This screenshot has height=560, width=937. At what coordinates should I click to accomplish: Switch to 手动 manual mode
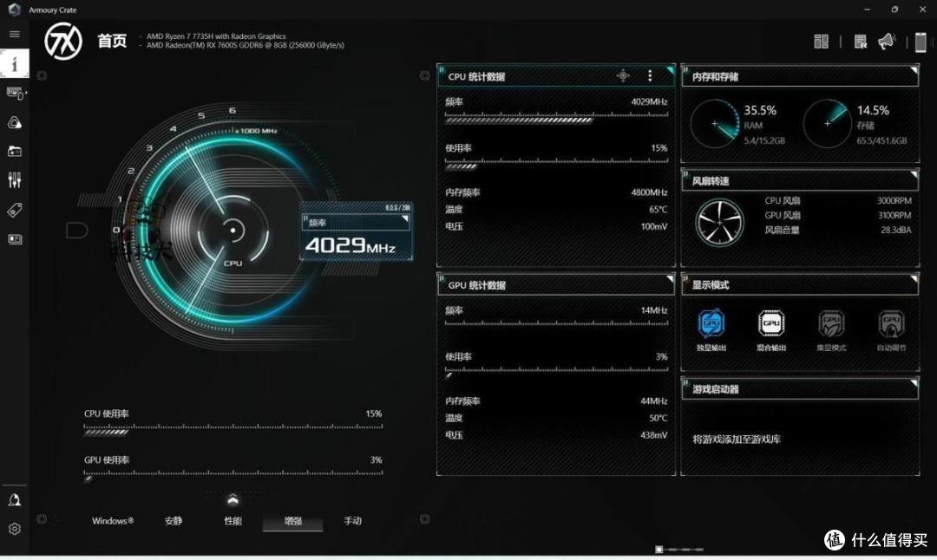(x=352, y=521)
